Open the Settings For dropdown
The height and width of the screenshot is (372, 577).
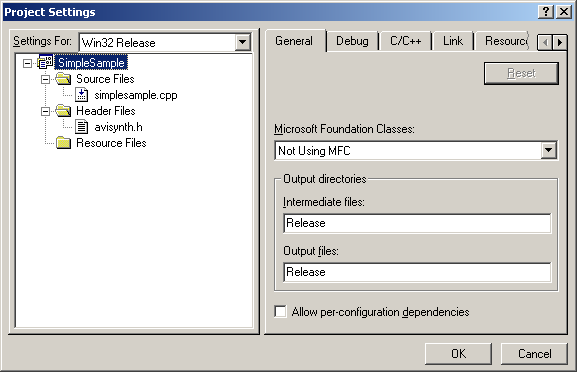243,42
